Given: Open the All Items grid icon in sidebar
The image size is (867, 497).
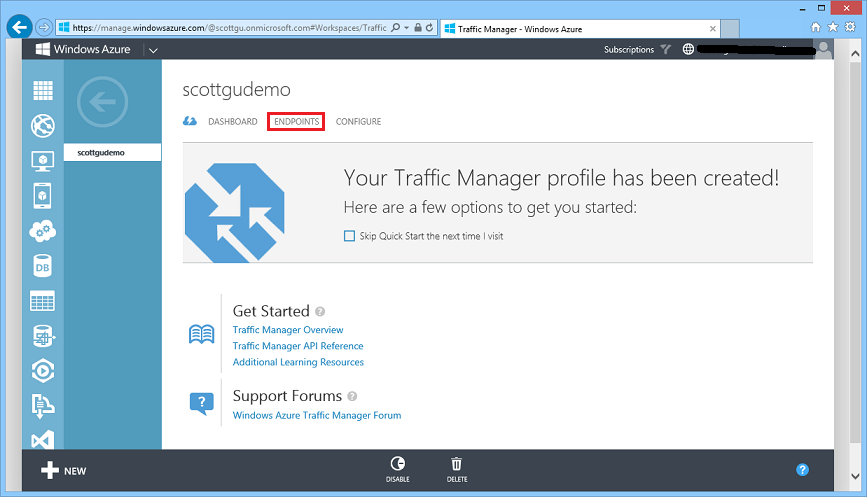Looking at the screenshot, I should pyautogui.click(x=43, y=91).
